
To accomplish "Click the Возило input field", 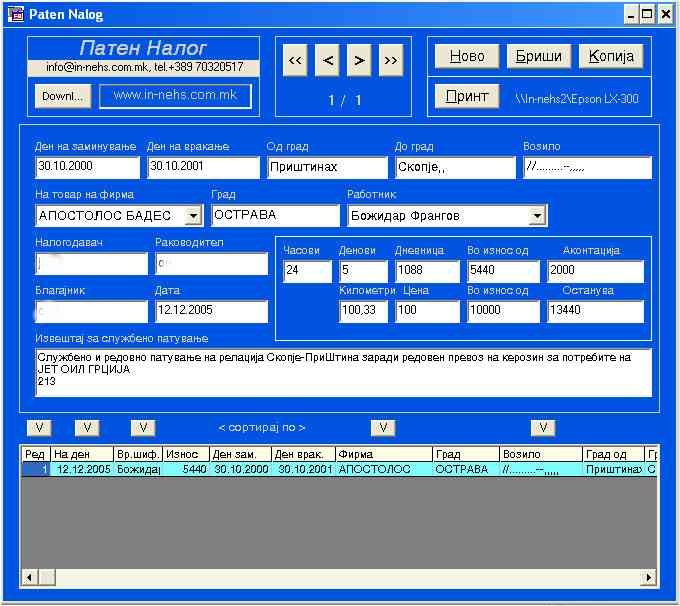I will (x=588, y=167).
